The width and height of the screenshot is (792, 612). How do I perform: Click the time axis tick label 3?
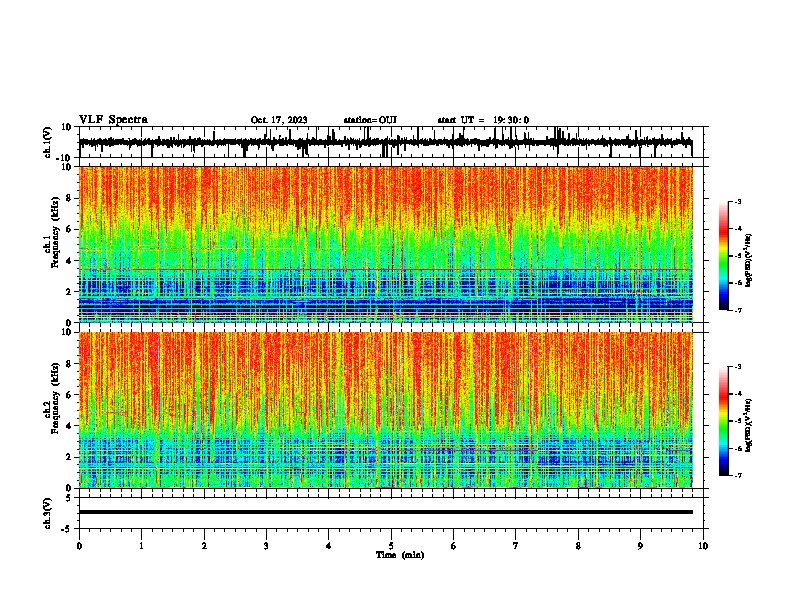[266, 546]
